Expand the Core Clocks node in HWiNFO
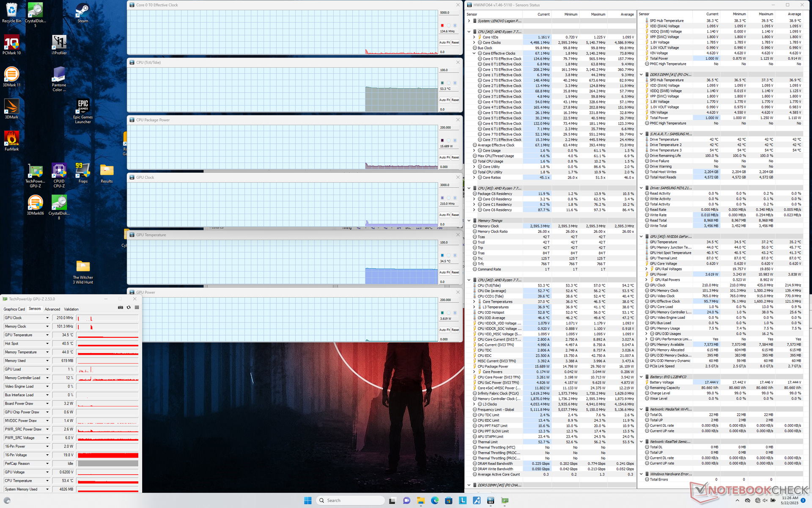This screenshot has width=812, height=508. pos(474,43)
